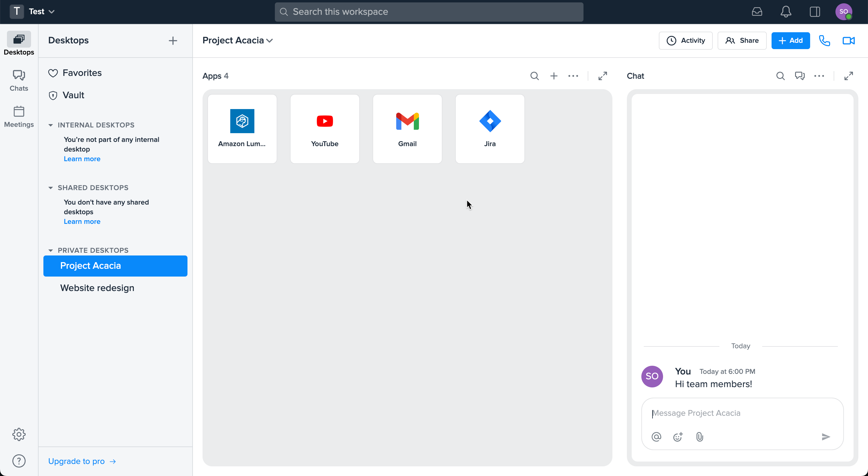Open the SO profile avatar menu
This screenshot has width=868, height=476.
[844, 12]
